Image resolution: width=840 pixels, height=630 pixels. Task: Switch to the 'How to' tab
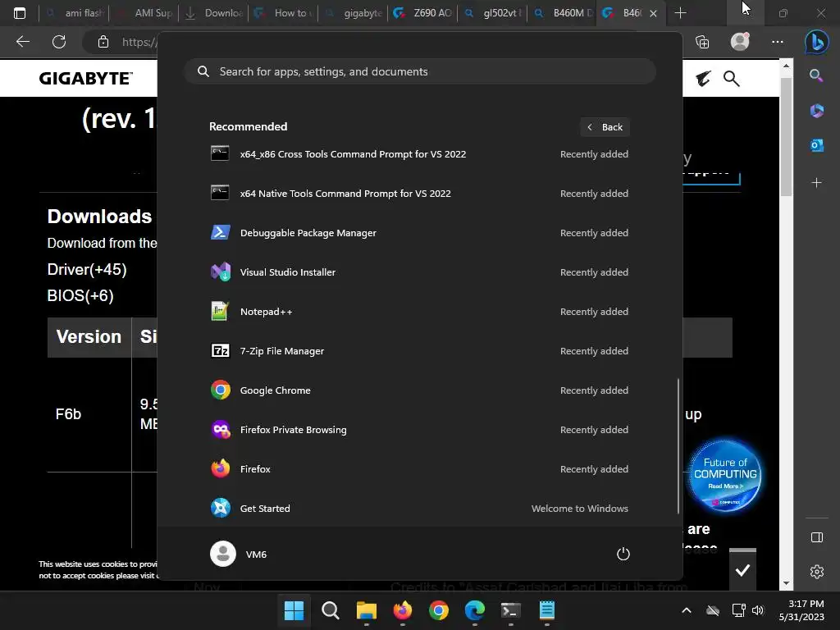point(283,13)
